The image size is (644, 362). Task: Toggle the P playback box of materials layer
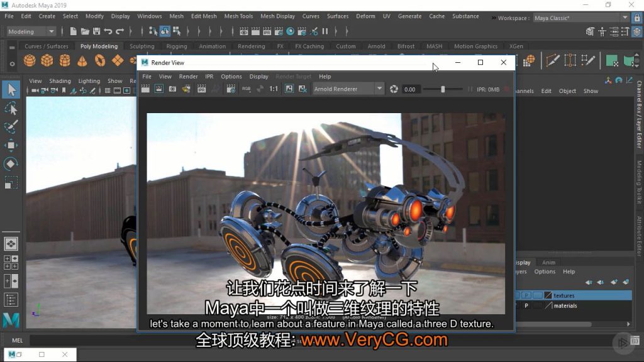tap(526, 305)
